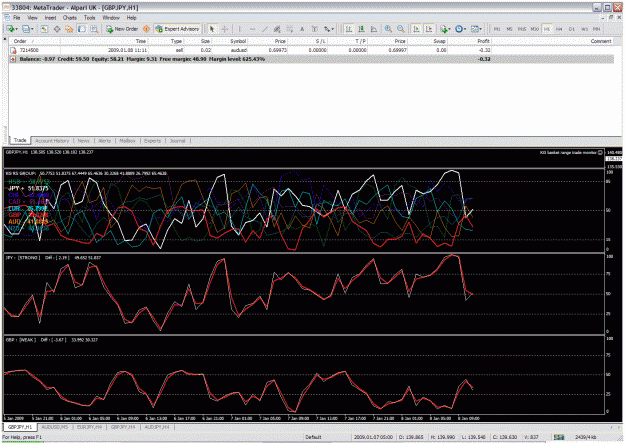Switch to the Account History tab
The height and width of the screenshot is (443, 625).
(x=52, y=141)
